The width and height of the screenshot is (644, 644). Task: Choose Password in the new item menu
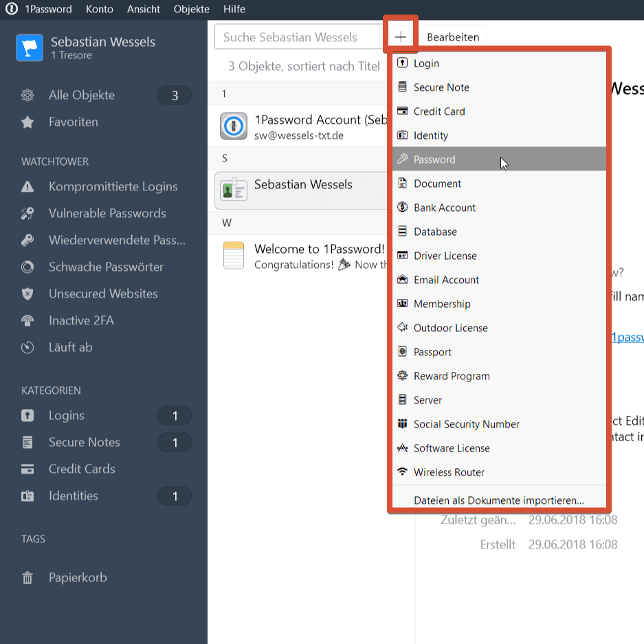click(499, 159)
